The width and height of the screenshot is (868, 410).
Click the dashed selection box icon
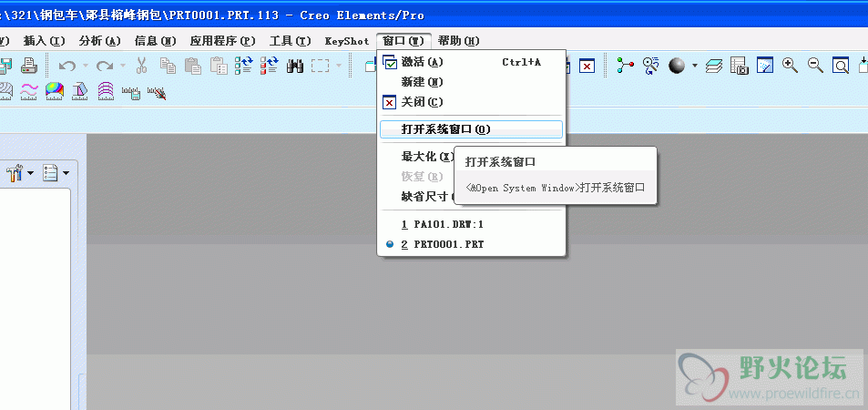[x=320, y=67]
